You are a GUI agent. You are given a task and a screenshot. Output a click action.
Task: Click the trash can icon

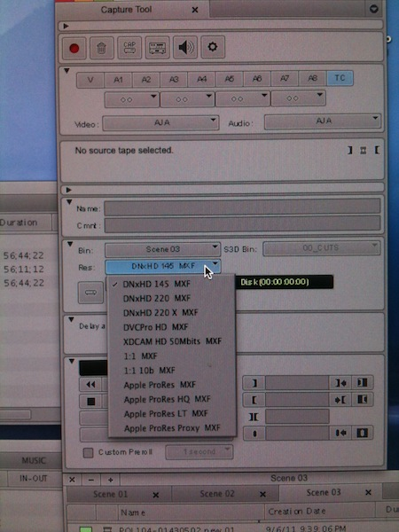[x=101, y=48]
